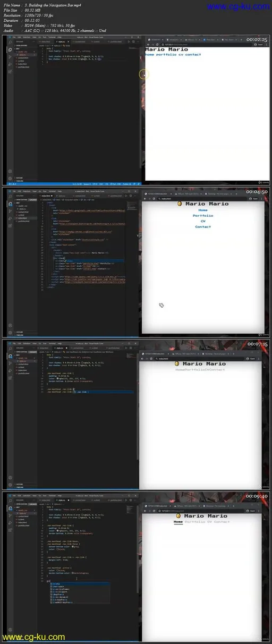Open the Manage gear in the 00:04:50 frame's VS Code
Screen dimensions: 272x644
click(10, 333)
